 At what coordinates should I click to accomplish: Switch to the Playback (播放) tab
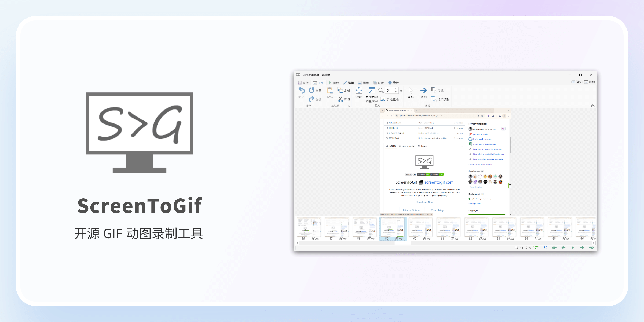(x=334, y=83)
